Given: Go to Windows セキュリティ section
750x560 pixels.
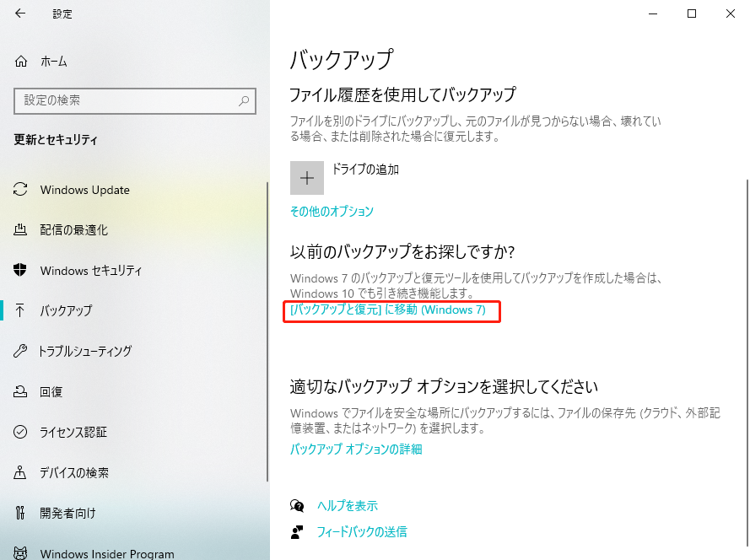Looking at the screenshot, I should point(91,271).
